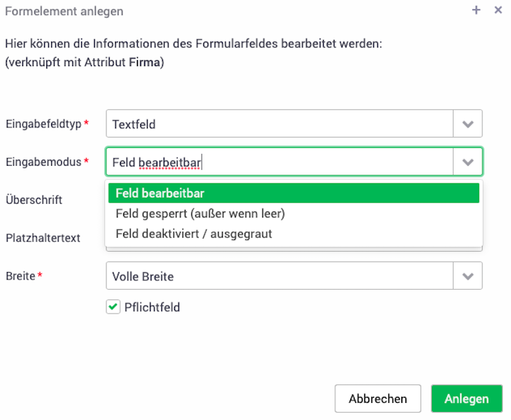
Task: Click the Textfeld combo box value
Action: coord(279,123)
